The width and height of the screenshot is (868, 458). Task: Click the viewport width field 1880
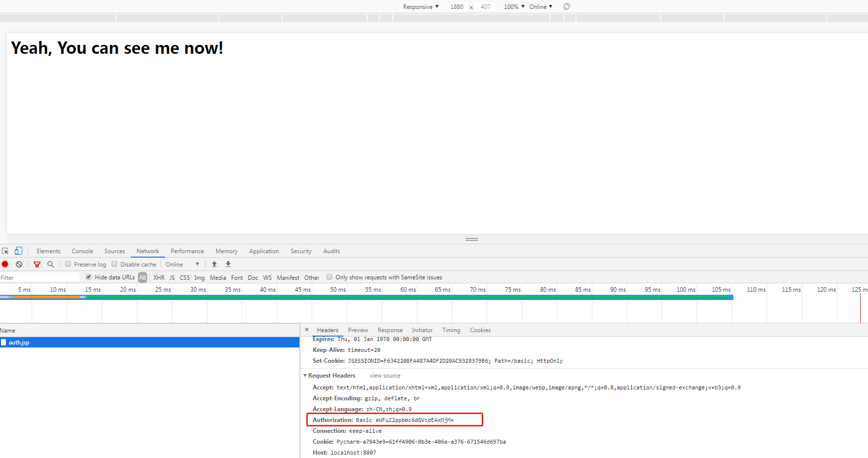[x=457, y=6]
